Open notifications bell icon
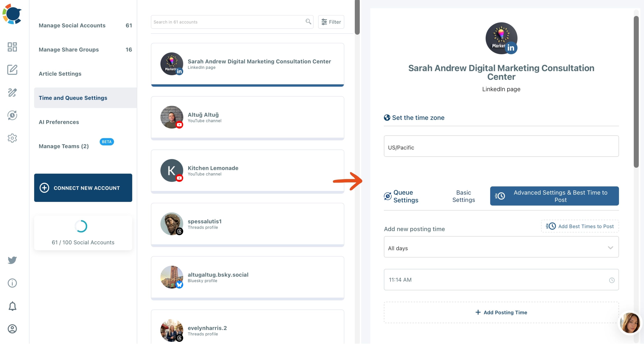The image size is (644, 344). [x=12, y=306]
